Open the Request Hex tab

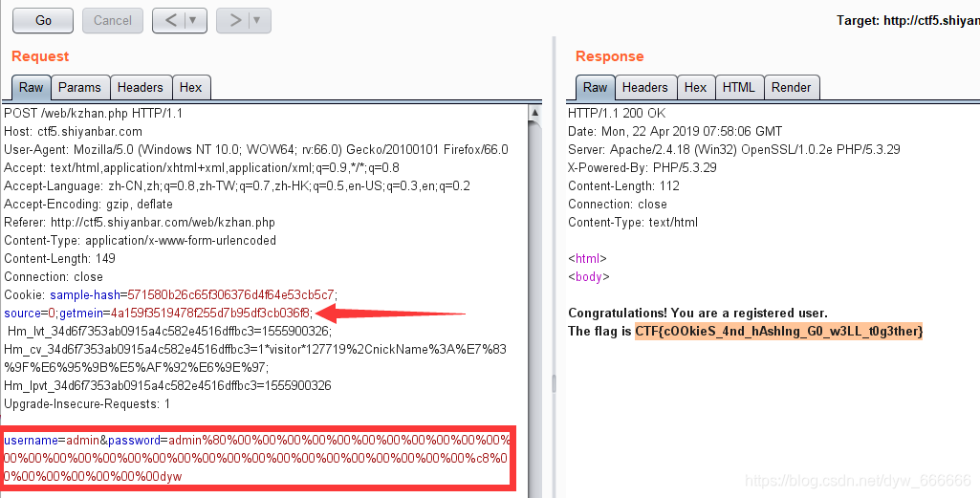coord(190,88)
